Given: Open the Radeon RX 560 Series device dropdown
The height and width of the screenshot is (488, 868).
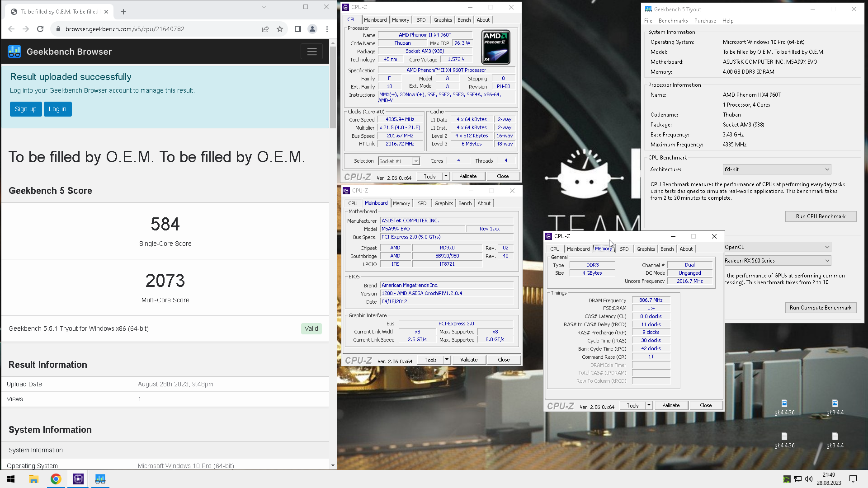Looking at the screenshot, I should (x=777, y=261).
